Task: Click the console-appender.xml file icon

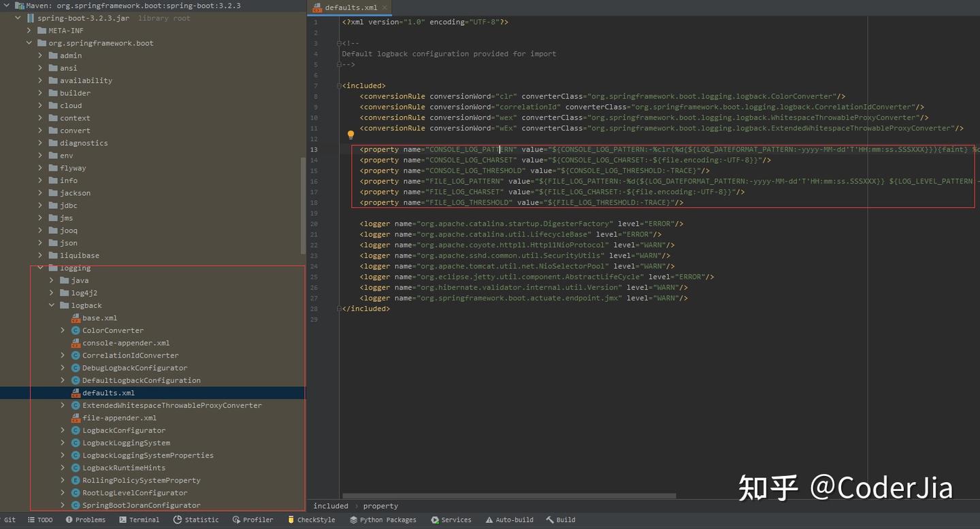Action: coord(76,343)
